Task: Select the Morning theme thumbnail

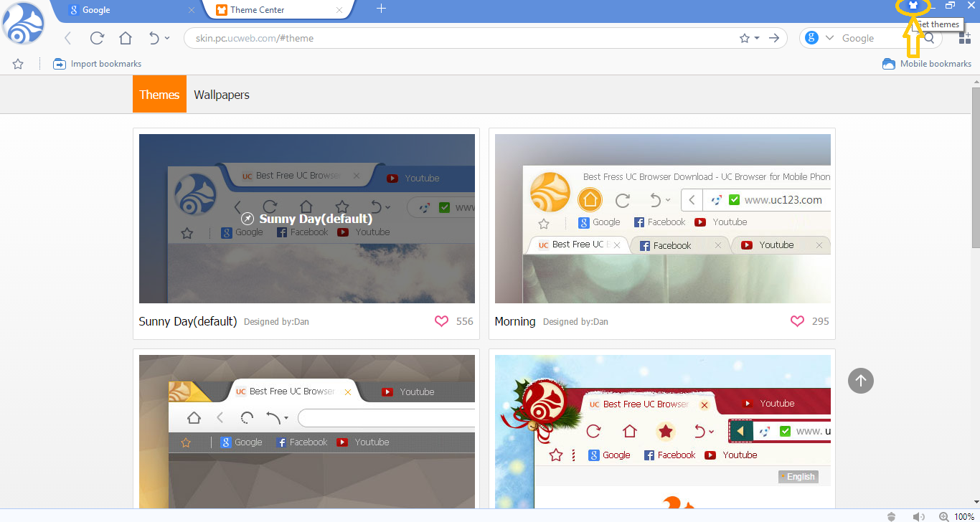Action: coord(663,219)
